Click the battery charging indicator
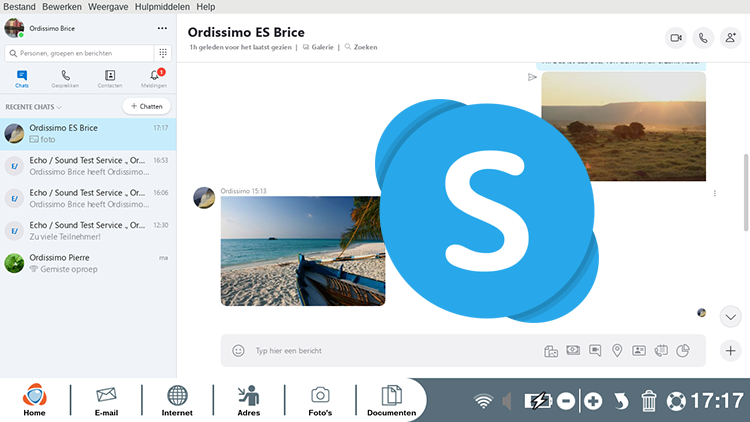 pos(538,401)
